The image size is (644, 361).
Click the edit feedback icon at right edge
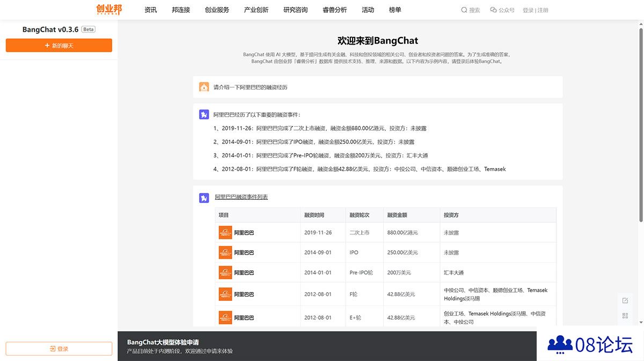click(625, 301)
